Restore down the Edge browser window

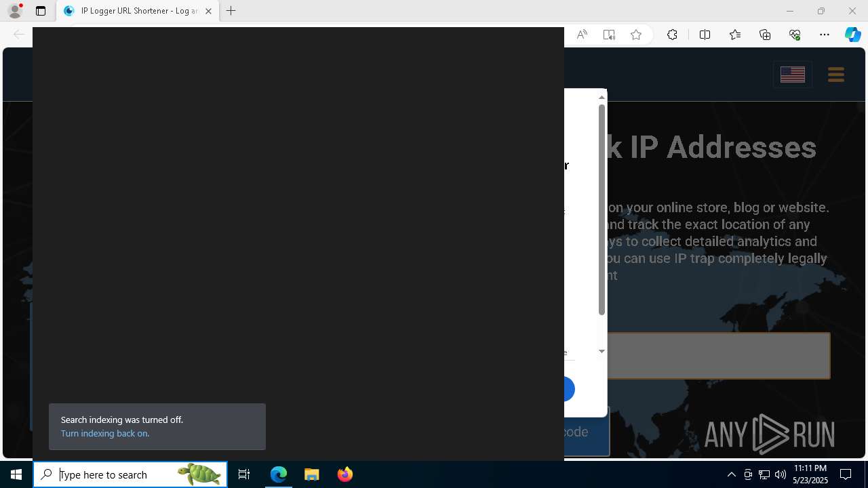tap(821, 11)
